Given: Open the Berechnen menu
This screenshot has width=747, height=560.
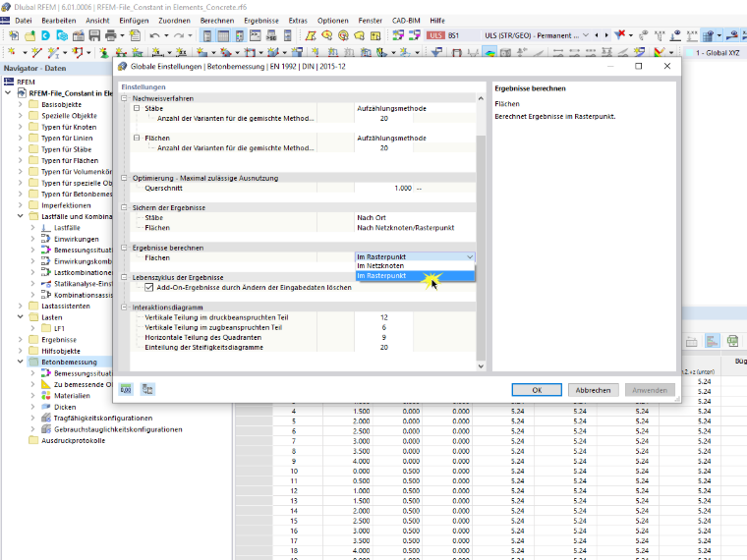Looking at the screenshot, I should pos(217,21).
